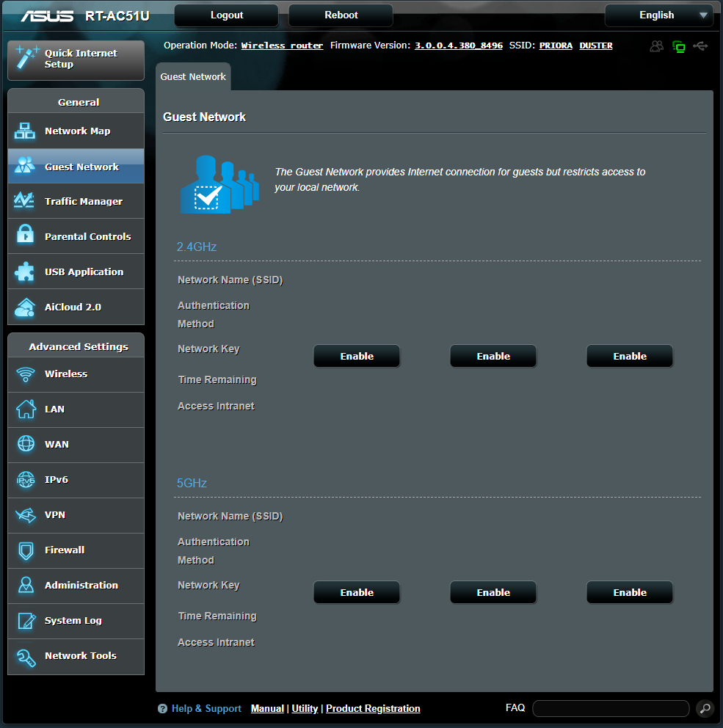This screenshot has width=723, height=728.
Task: Click the USB status icon in header
Action: pos(700,46)
